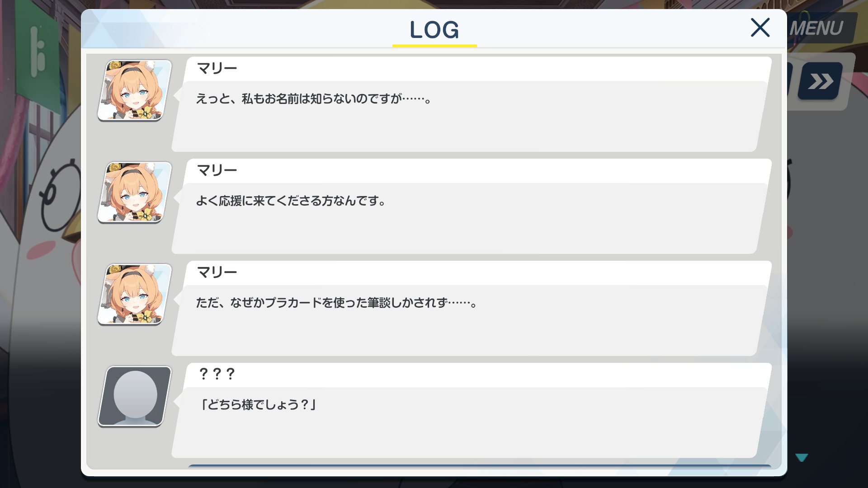
Task: Select the log line about プラカード筆談
Action: coord(337,303)
